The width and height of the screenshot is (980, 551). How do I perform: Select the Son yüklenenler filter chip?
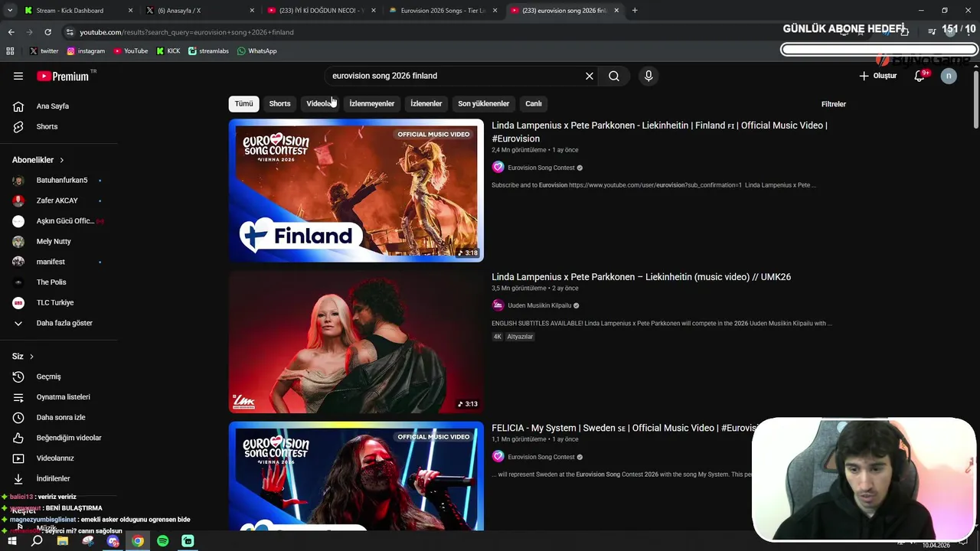pyautogui.click(x=483, y=103)
